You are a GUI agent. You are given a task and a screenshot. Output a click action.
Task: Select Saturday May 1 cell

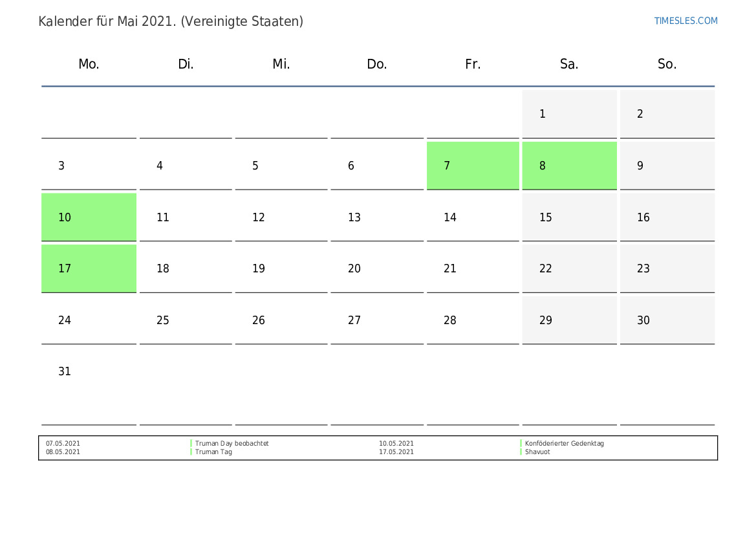569,114
